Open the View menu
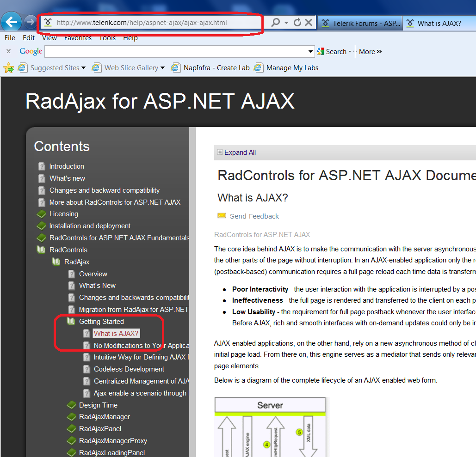This screenshot has height=457, width=476. pos(49,38)
